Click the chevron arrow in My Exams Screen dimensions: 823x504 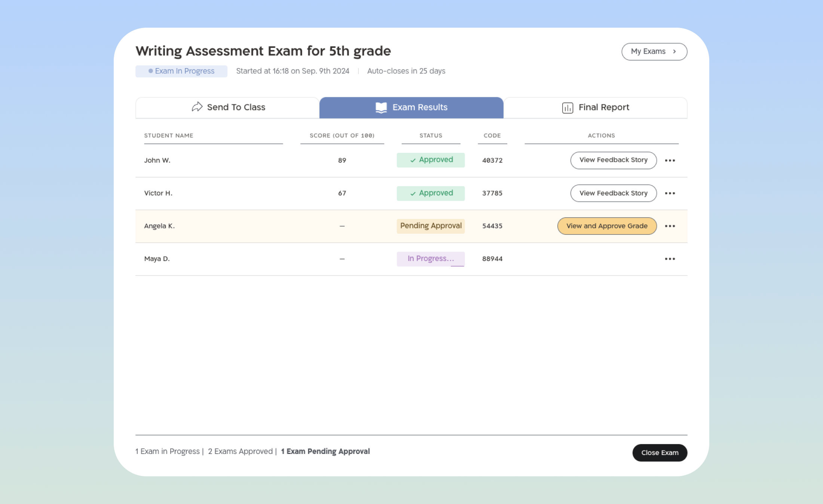coord(674,52)
